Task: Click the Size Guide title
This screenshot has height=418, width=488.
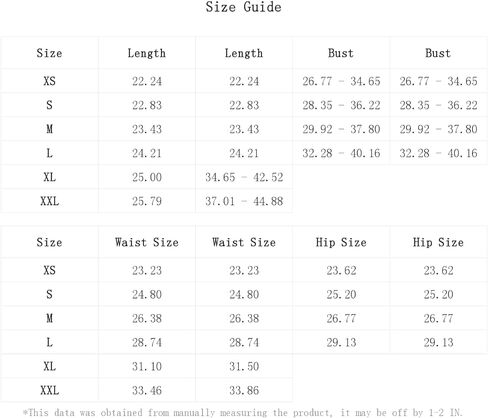Action: point(243,7)
